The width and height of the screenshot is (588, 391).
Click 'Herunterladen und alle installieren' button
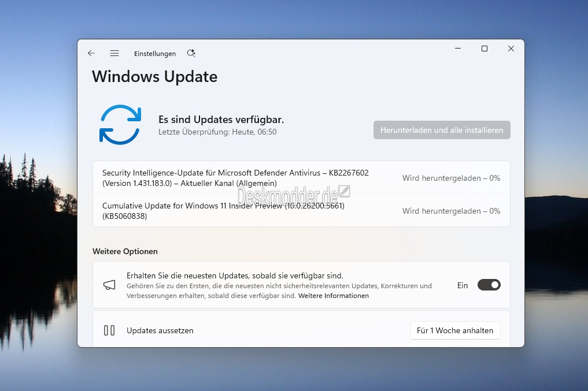pos(442,130)
